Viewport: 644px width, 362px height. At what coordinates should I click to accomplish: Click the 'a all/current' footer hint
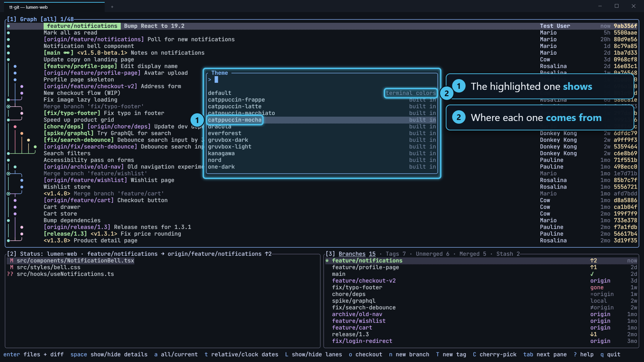click(x=176, y=354)
